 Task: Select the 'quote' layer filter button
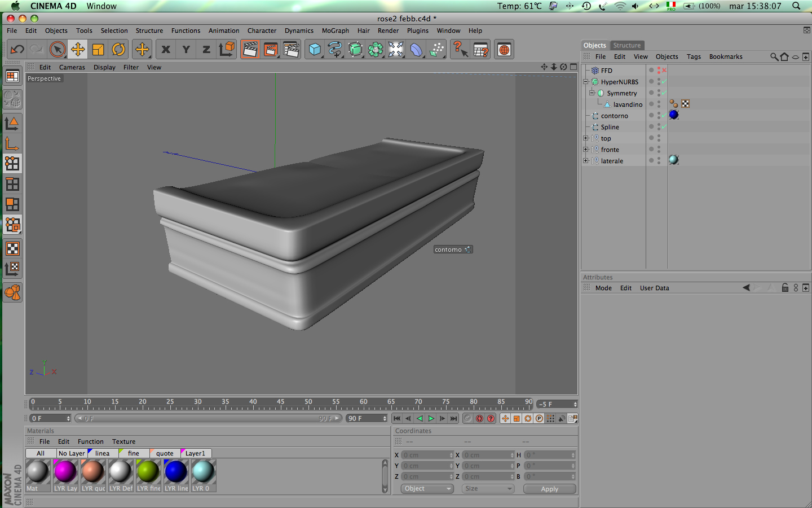tap(165, 453)
